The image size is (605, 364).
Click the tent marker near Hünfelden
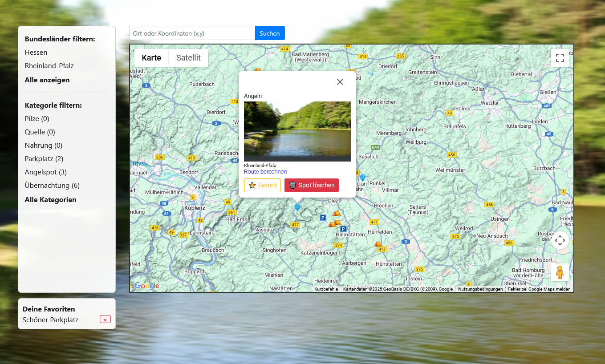[x=378, y=244]
